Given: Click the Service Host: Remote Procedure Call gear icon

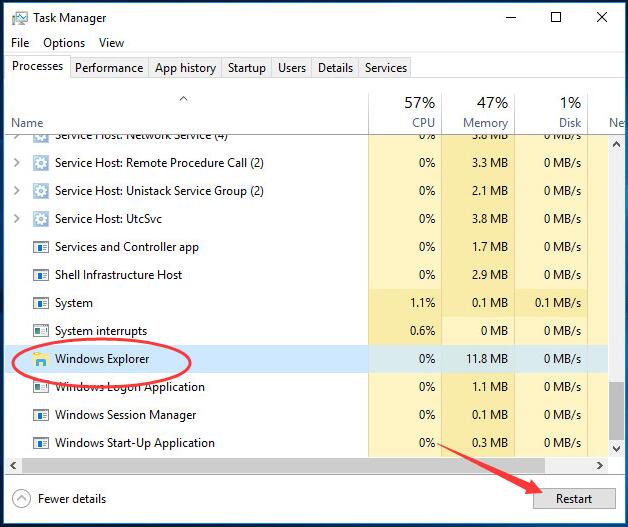Looking at the screenshot, I should click(41, 163).
